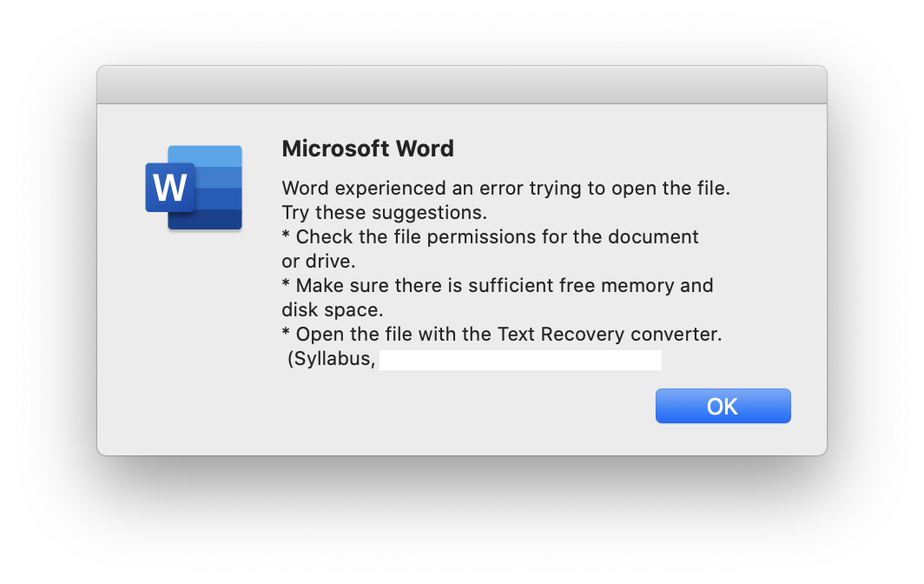
Task: Click the words "Text Recovery converter."
Action: click(x=610, y=335)
